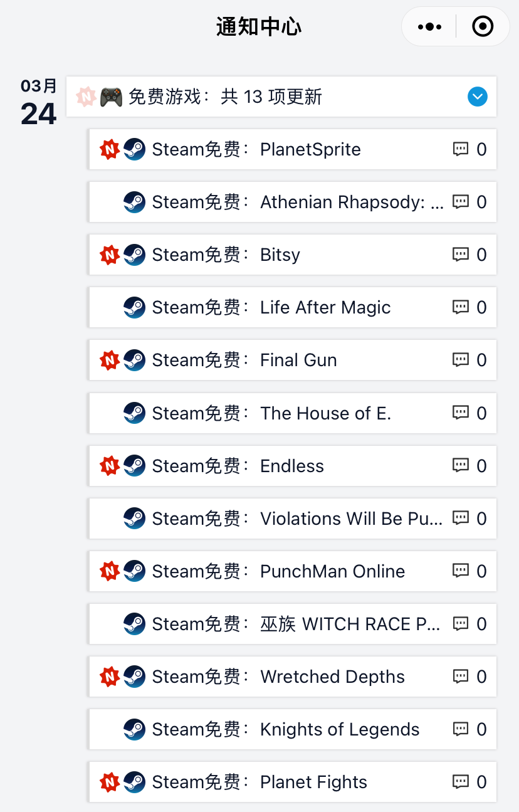519x812 pixels.
Task: Open The House of E. entry
Action: (293, 413)
